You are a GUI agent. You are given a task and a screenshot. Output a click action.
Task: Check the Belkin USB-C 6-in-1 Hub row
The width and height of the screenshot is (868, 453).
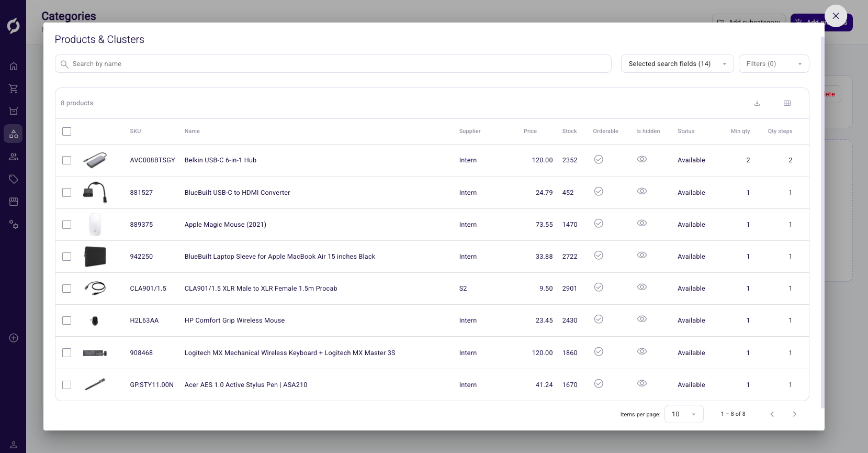tap(66, 160)
